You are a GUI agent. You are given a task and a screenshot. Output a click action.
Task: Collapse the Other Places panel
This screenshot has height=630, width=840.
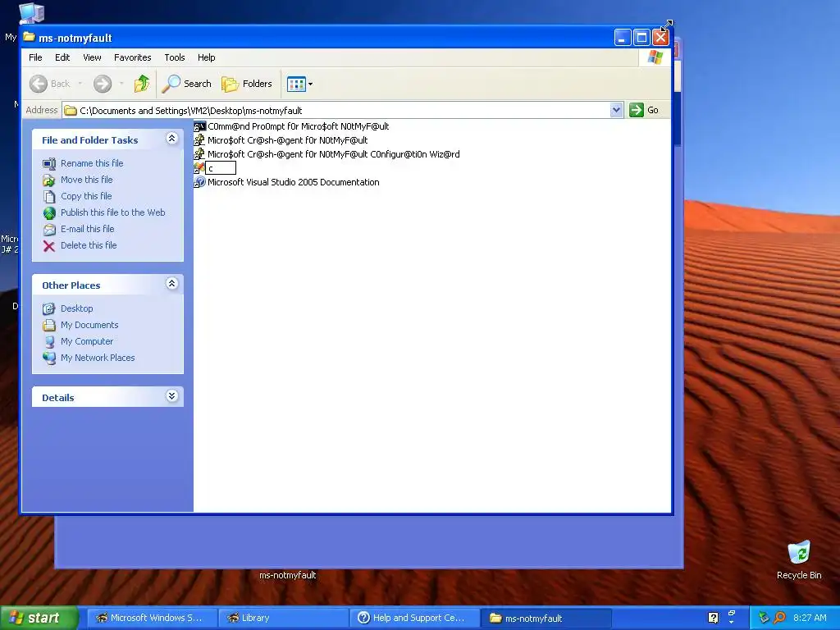[x=171, y=283]
